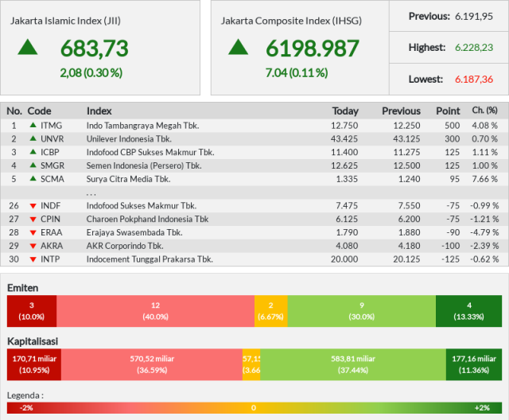Click the -4.79 % change for ERAA
The height and width of the screenshot is (420, 509).
pyautogui.click(x=484, y=232)
